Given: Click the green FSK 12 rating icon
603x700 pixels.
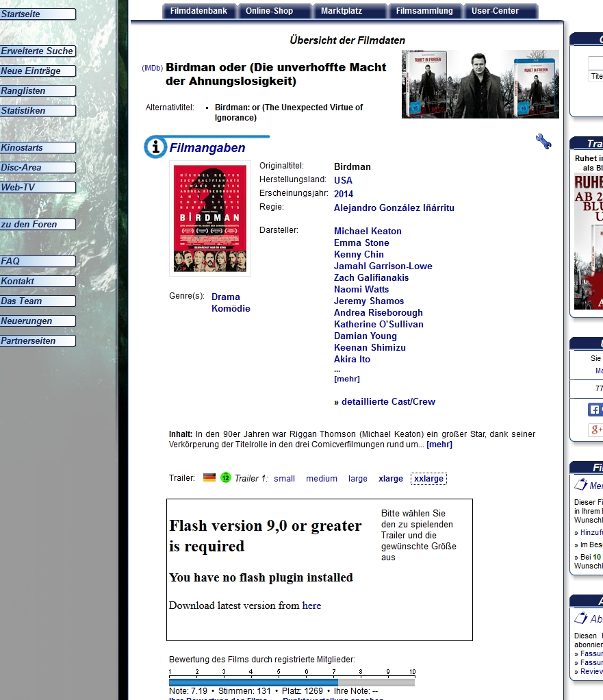Looking at the screenshot, I should (x=226, y=477).
